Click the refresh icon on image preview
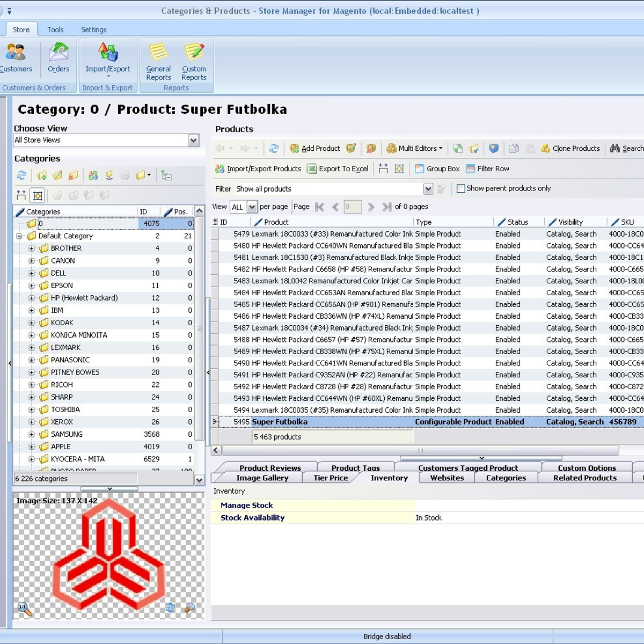The width and height of the screenshot is (644, 644). click(171, 608)
